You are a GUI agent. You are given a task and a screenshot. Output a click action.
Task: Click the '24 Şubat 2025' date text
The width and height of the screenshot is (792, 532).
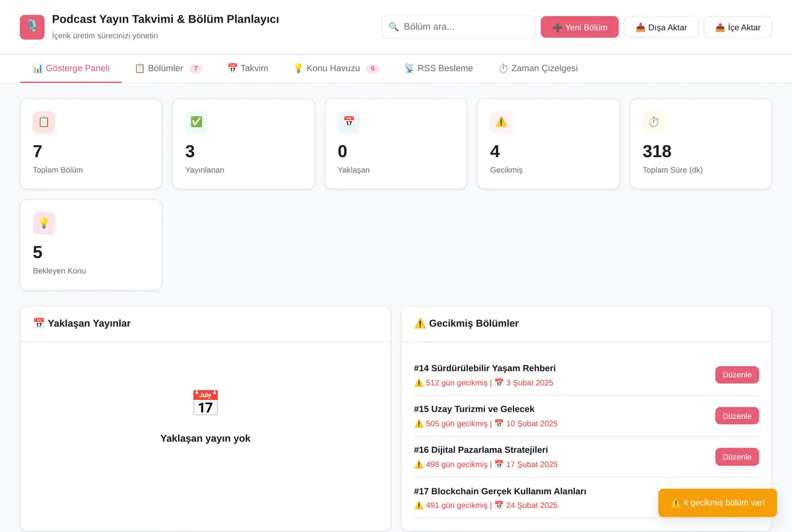pyautogui.click(x=532, y=506)
